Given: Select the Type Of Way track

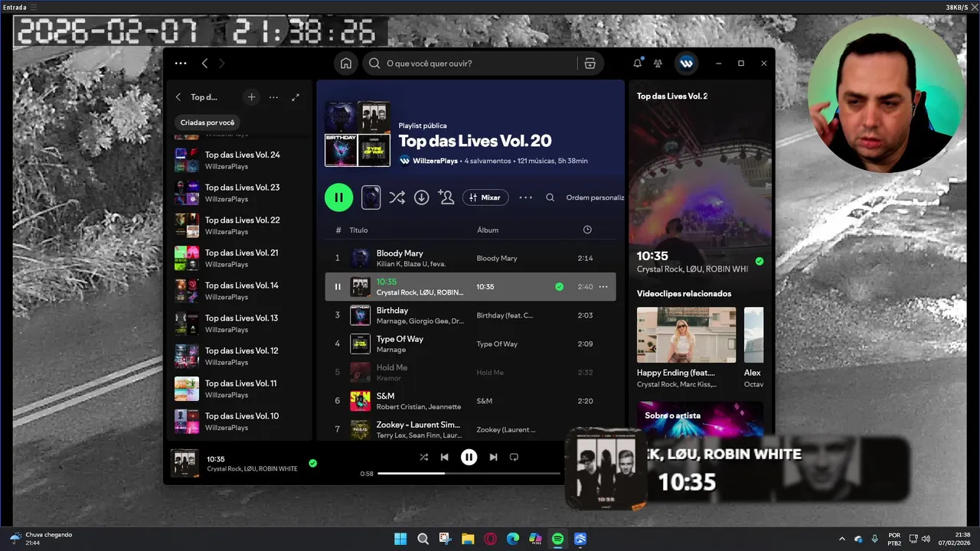Looking at the screenshot, I should [x=470, y=344].
